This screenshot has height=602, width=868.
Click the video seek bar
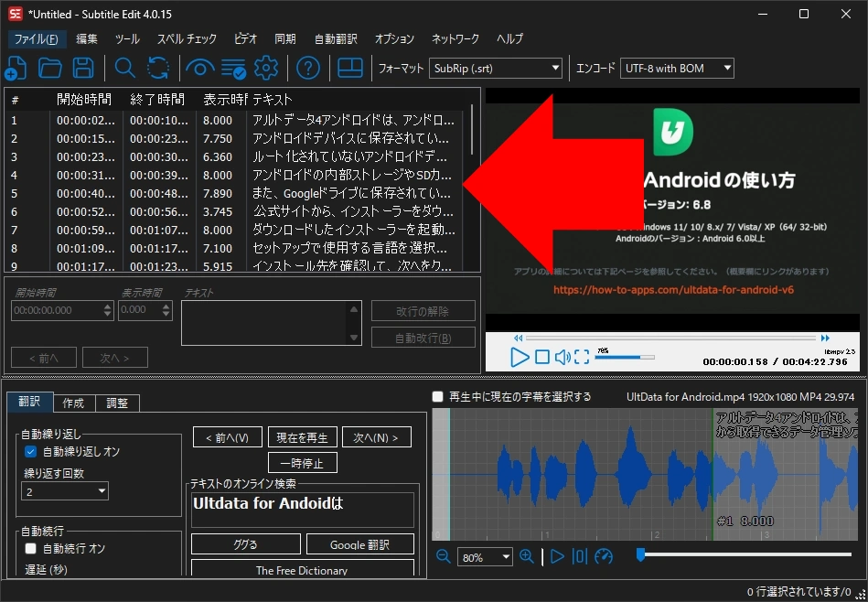pos(671,338)
